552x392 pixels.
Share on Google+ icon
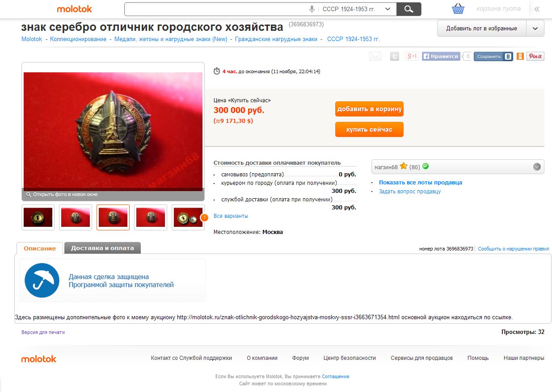tap(412, 56)
